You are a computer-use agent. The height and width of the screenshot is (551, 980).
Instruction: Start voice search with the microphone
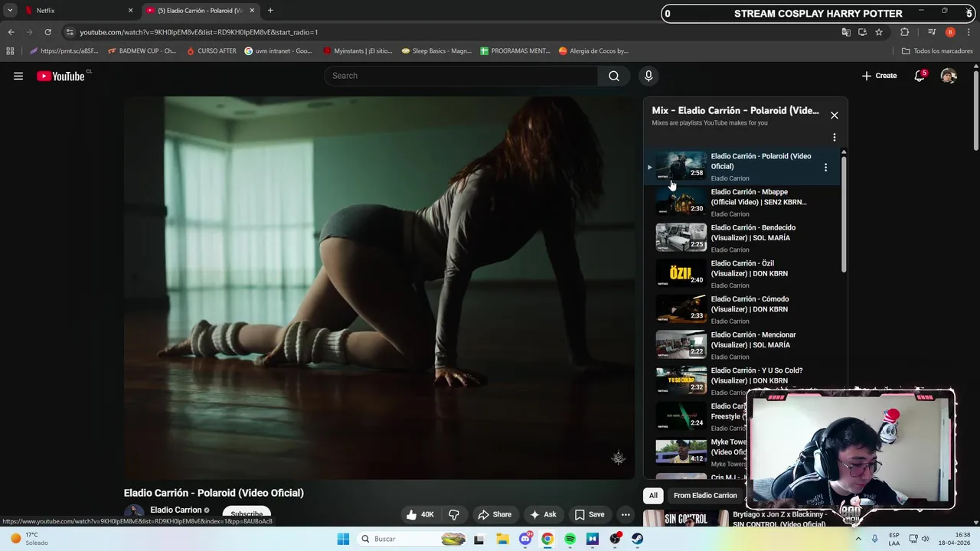tap(648, 76)
